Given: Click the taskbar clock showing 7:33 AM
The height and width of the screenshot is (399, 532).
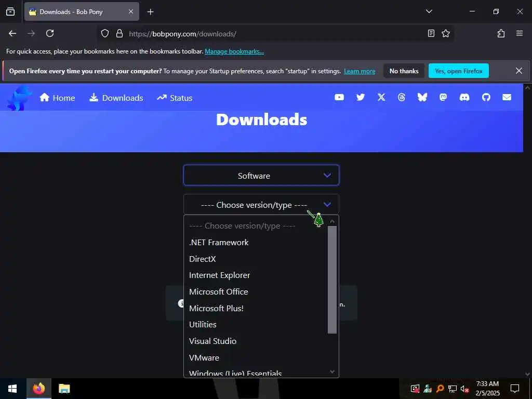Looking at the screenshot, I should click(487, 389).
